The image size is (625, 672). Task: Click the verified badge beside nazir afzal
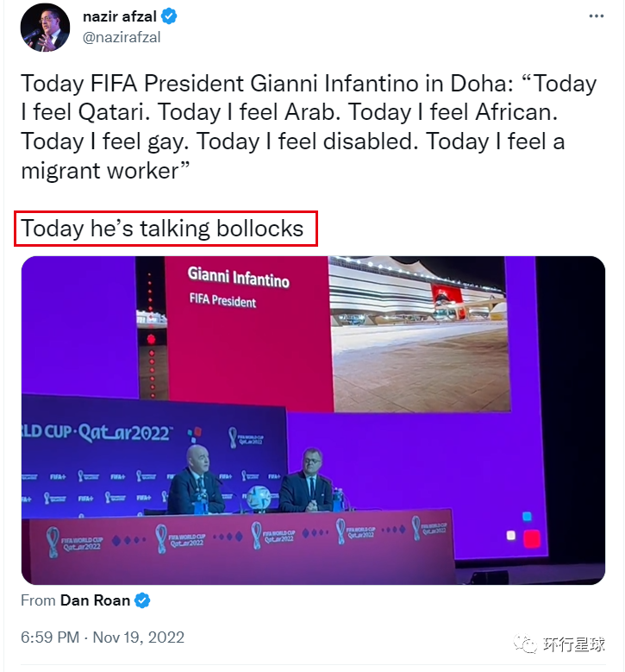171,16
